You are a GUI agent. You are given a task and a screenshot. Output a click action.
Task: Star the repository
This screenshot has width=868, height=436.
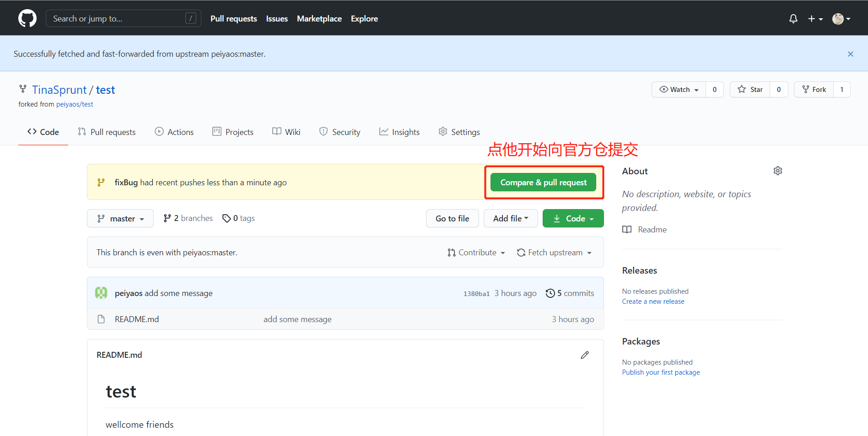tap(750, 89)
